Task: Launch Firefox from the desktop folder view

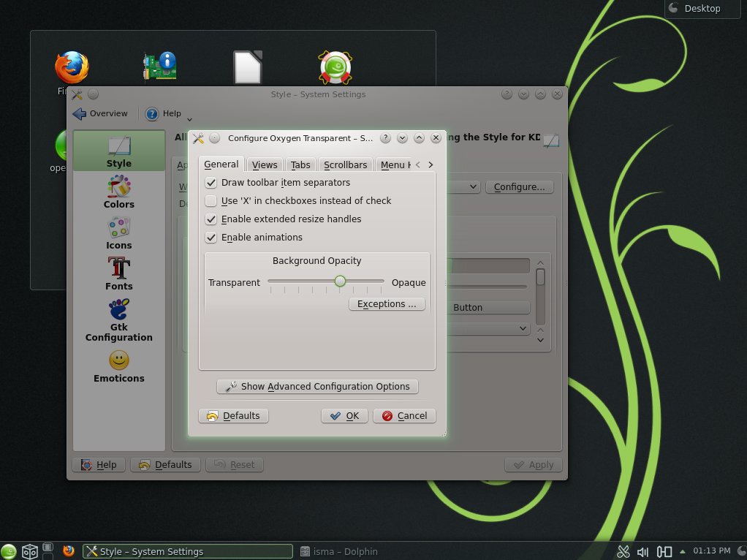Action: click(x=72, y=67)
